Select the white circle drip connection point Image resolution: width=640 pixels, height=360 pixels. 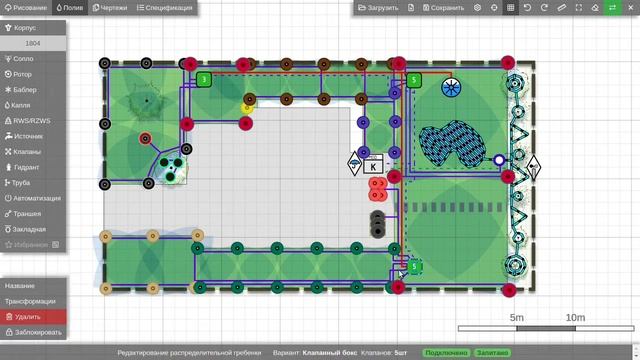point(499,160)
